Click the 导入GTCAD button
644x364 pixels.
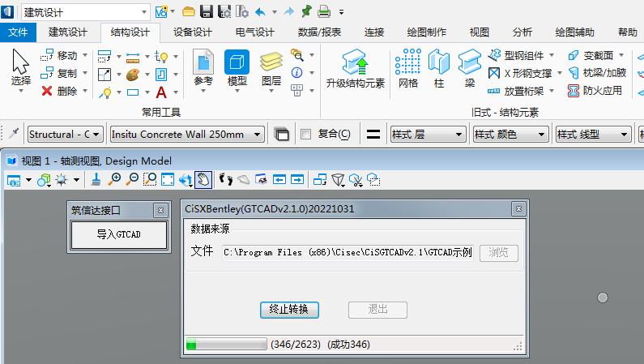[118, 235]
